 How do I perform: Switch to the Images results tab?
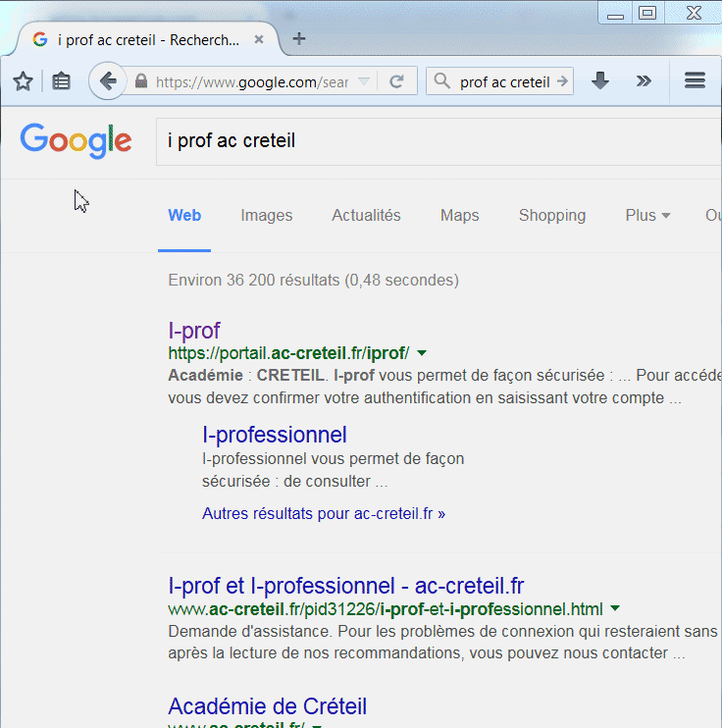coord(267,216)
